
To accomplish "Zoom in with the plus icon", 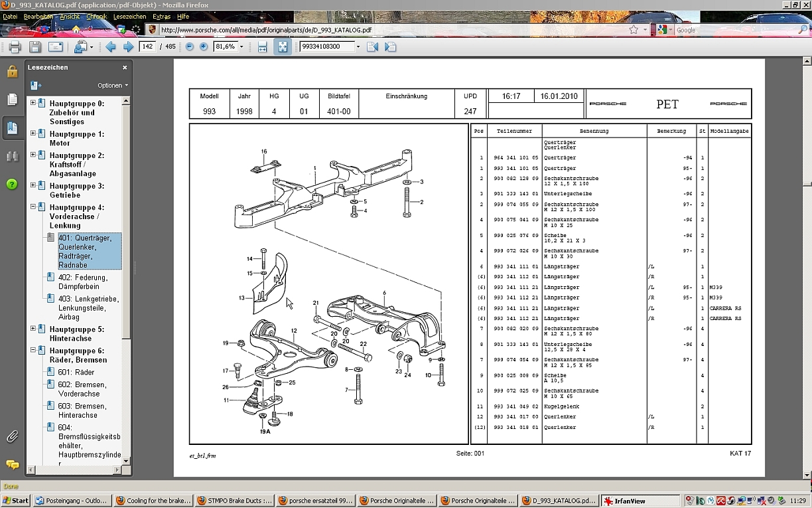I will point(204,46).
